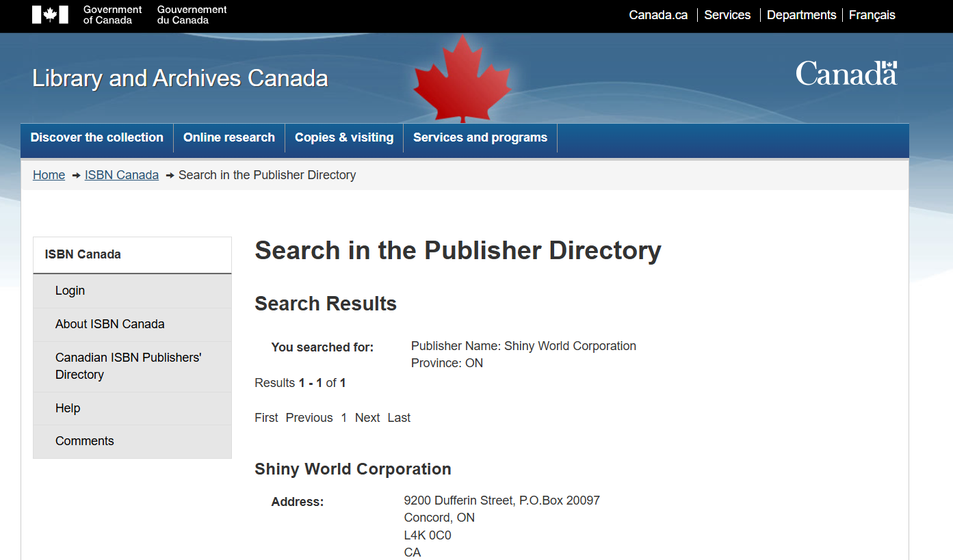
Task: Open the Discover the collection tab
Action: (96, 137)
